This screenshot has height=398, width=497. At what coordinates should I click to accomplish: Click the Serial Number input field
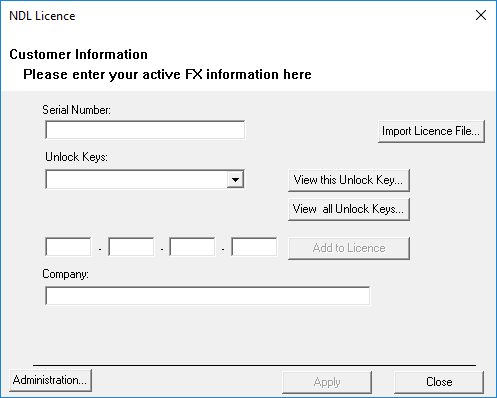tap(145, 130)
